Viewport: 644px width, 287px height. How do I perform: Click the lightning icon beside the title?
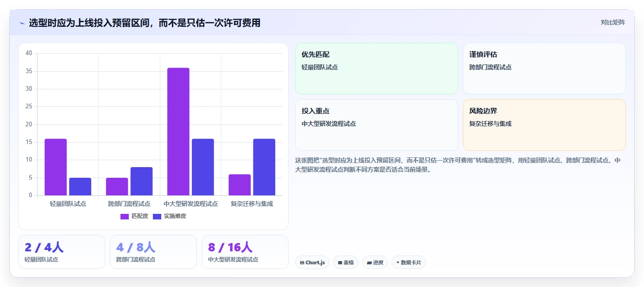(22, 23)
